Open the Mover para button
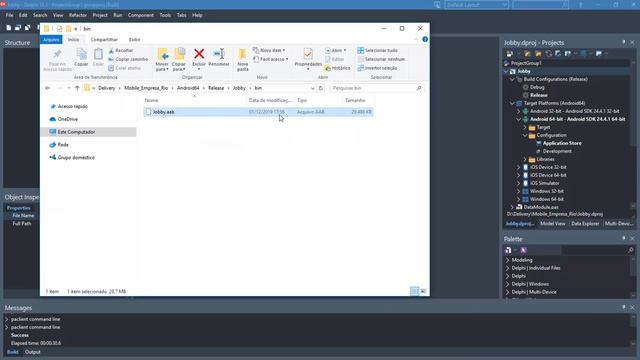The image size is (640, 360). click(162, 60)
